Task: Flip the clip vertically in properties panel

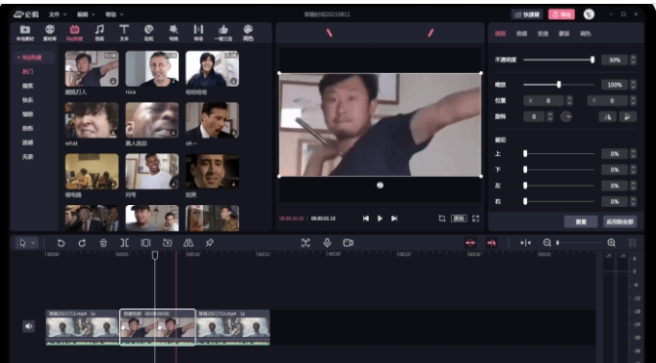Action: coord(628,117)
